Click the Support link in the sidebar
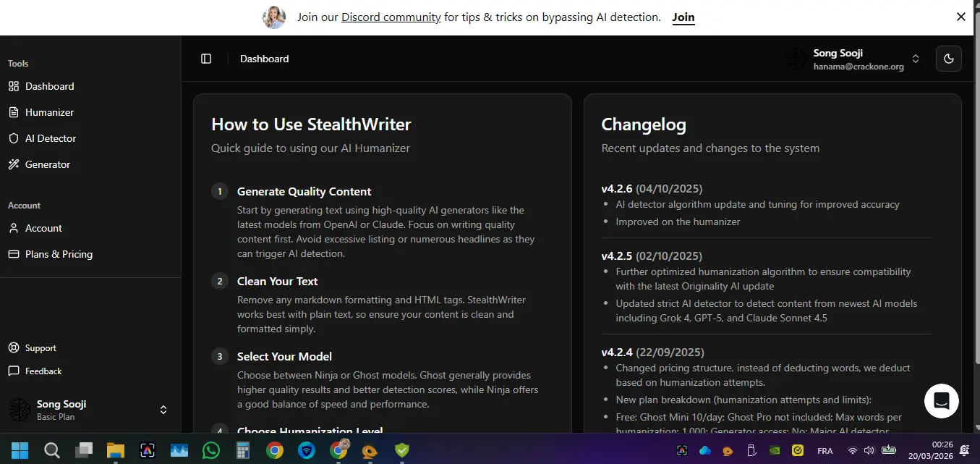 41,348
